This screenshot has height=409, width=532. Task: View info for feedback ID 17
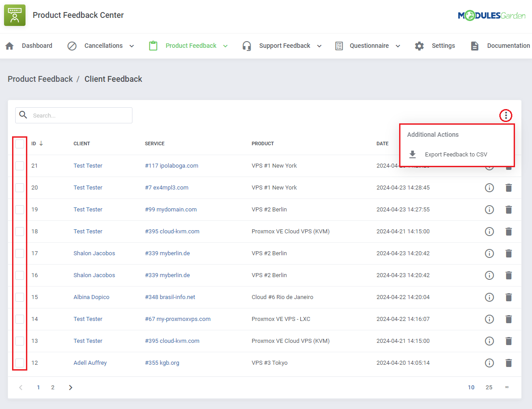pos(489,253)
